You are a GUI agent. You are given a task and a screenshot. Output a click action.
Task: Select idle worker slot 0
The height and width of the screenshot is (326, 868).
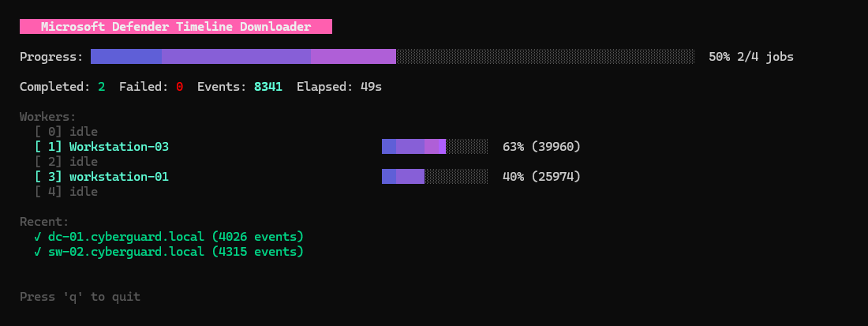(66, 132)
